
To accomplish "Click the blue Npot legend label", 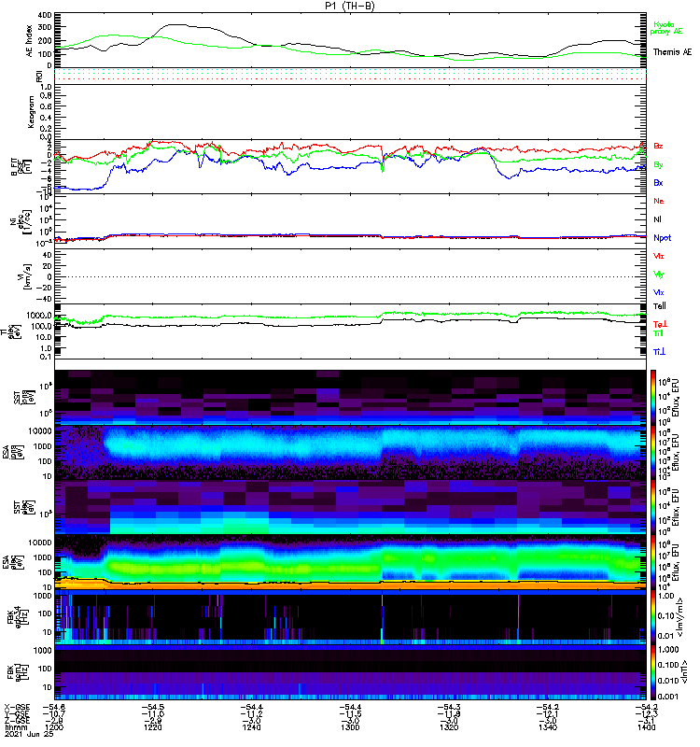I will click(663, 238).
